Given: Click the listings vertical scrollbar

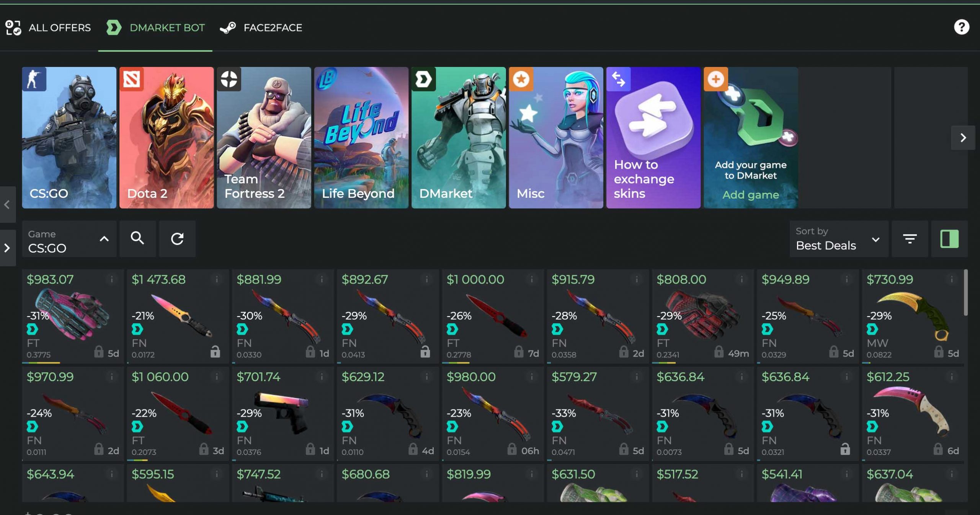Looking at the screenshot, I should [x=965, y=293].
